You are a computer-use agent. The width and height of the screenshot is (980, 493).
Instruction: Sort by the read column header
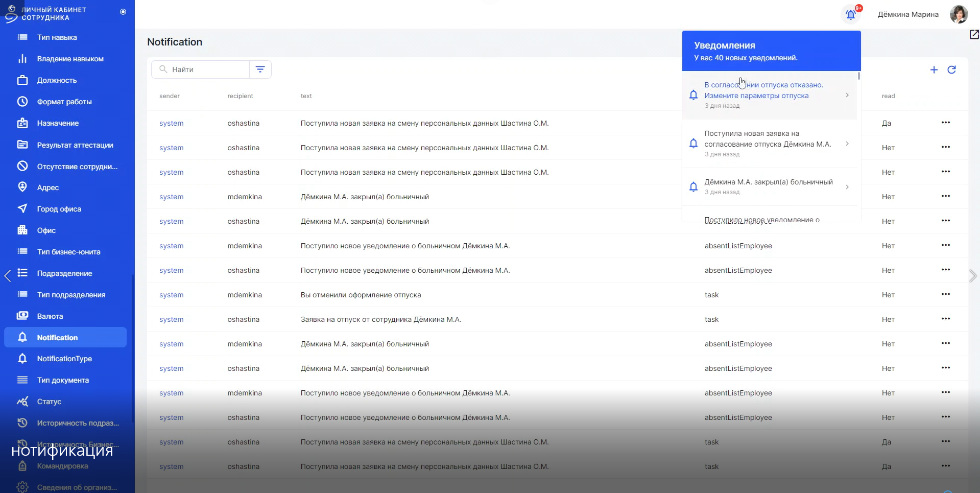pyautogui.click(x=888, y=96)
